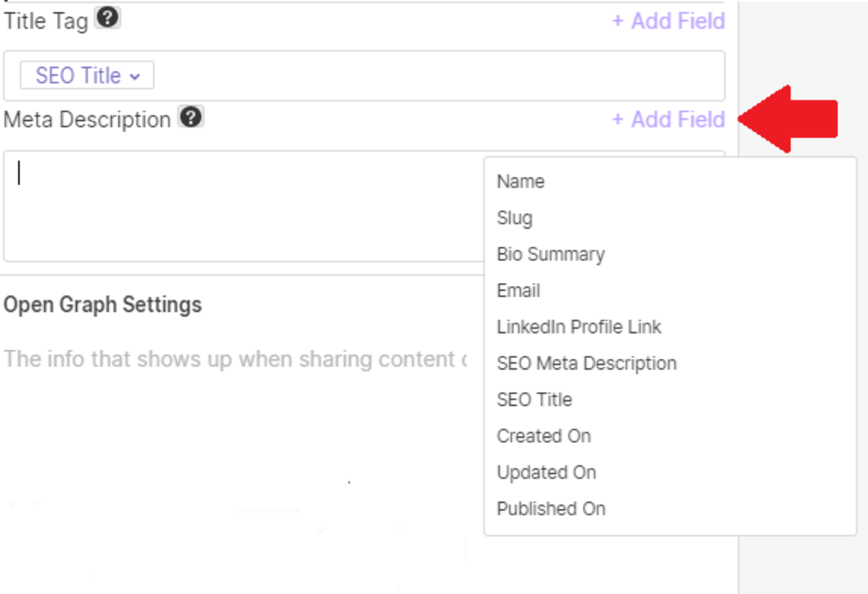Click the Open Graph Settings heading
The image size is (868, 594).
(x=102, y=305)
